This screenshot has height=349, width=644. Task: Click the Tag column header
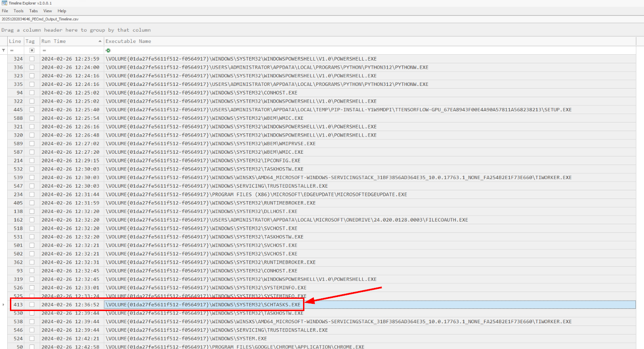point(30,41)
